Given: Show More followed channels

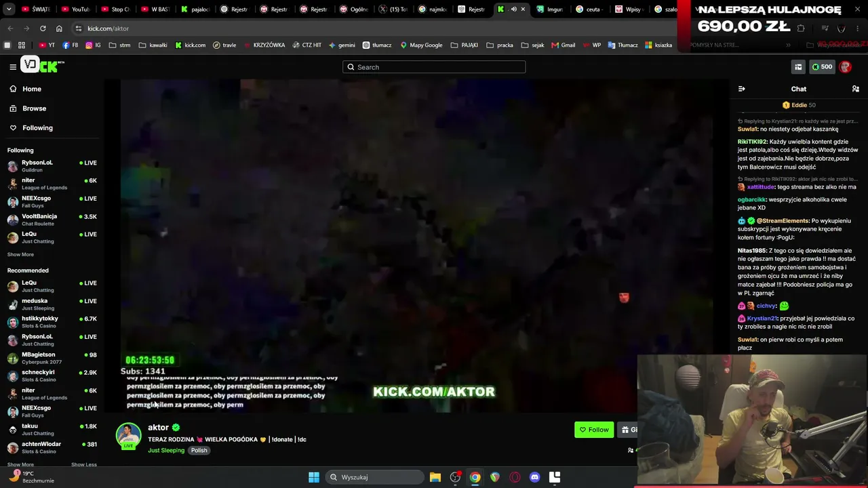Looking at the screenshot, I should click(20, 255).
